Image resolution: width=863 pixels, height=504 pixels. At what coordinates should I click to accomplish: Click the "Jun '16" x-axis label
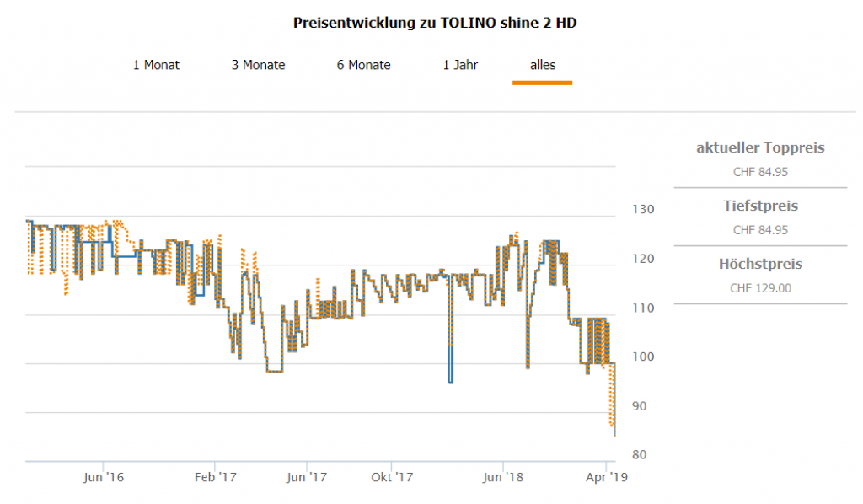(x=104, y=477)
